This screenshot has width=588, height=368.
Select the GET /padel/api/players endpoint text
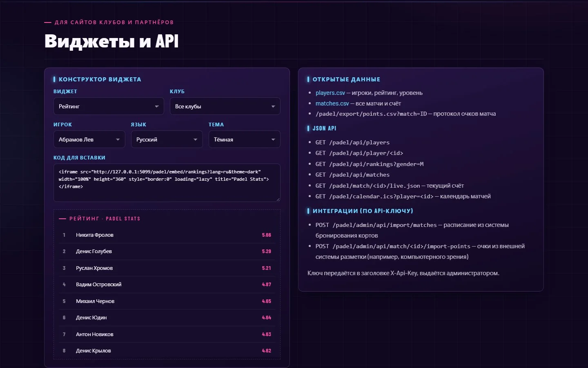(x=352, y=142)
